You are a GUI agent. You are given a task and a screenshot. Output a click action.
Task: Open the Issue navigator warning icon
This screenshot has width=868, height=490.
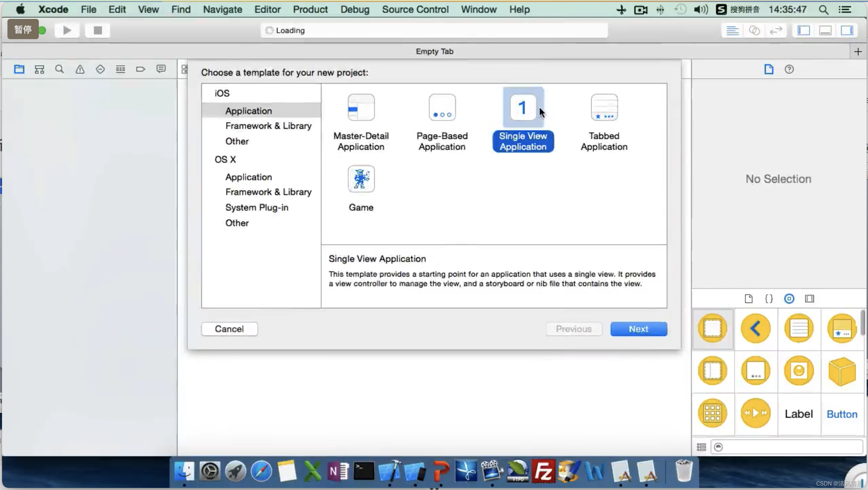click(80, 69)
